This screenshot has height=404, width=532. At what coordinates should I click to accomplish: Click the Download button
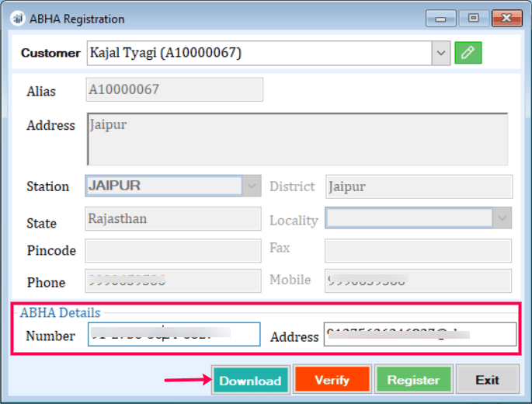(250, 380)
